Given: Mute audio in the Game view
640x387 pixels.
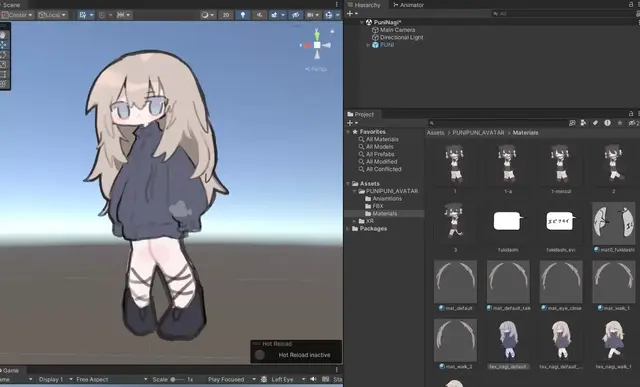Looking at the screenshot, I should pyautogui.click(x=313, y=379).
